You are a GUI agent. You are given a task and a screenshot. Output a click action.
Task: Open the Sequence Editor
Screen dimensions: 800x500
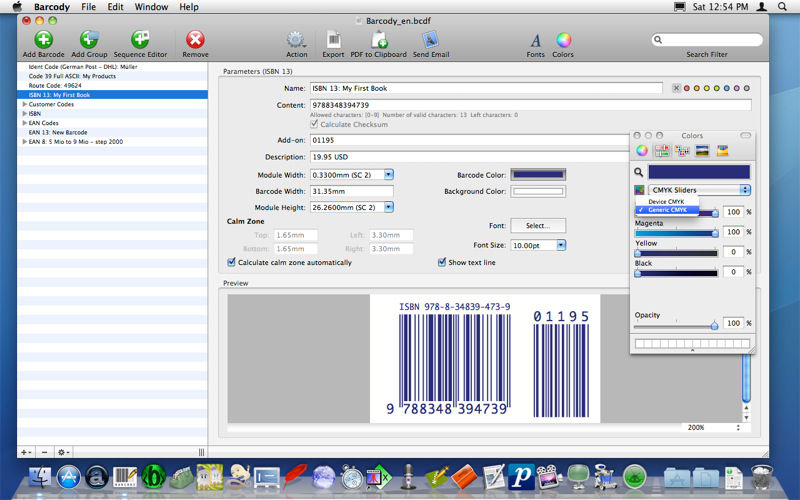click(140, 40)
